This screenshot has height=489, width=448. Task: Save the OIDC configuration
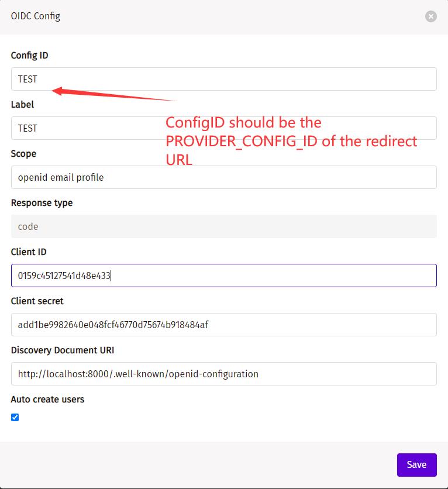[416, 464]
